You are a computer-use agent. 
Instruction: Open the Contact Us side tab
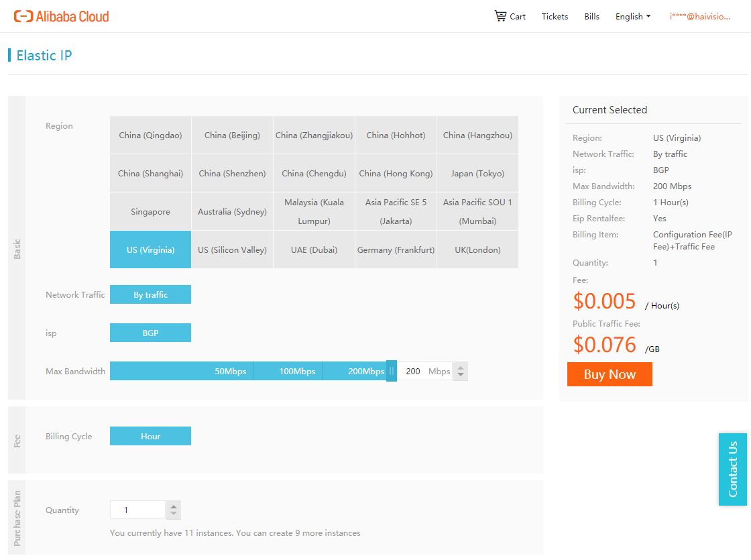[732, 469]
